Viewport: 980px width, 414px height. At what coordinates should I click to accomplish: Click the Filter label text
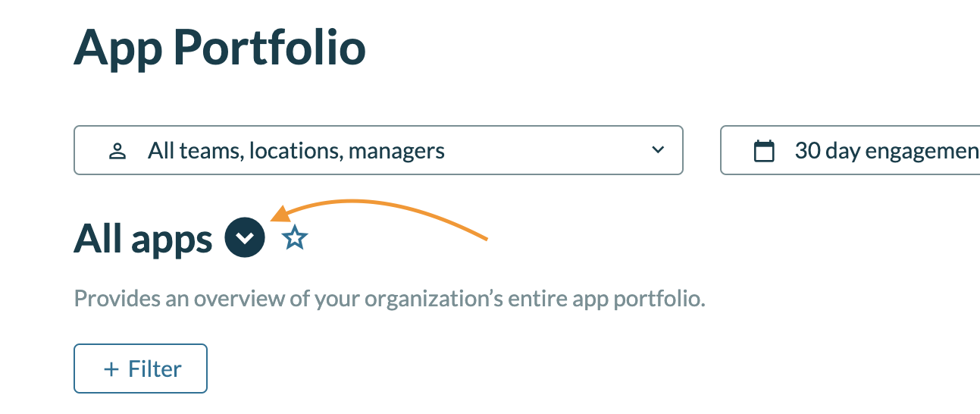pyautogui.click(x=155, y=369)
